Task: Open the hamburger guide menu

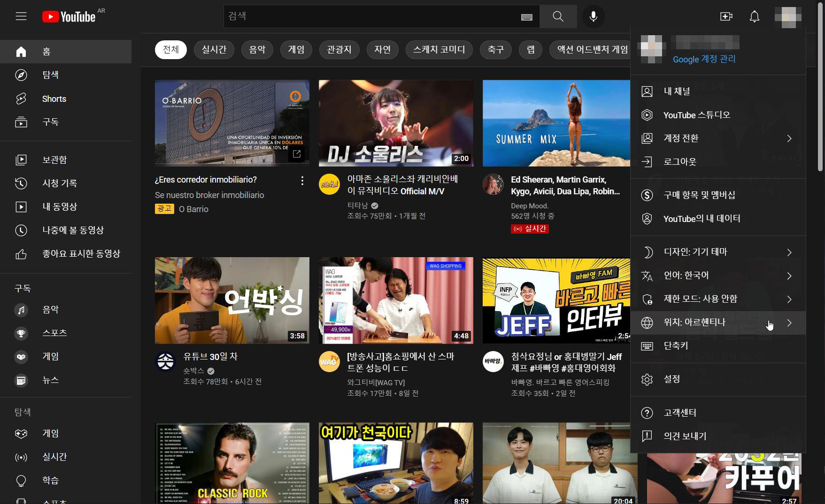Action: (x=21, y=16)
